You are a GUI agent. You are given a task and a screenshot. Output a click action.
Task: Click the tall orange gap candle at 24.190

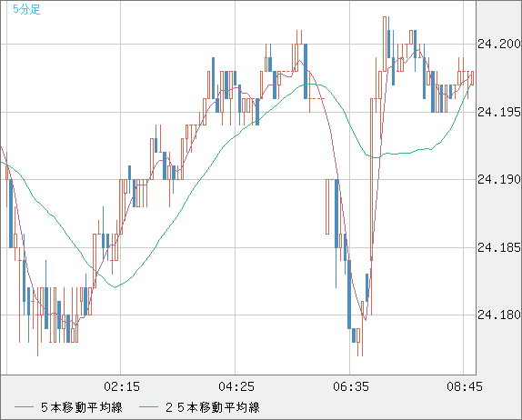pyautogui.click(x=327, y=206)
